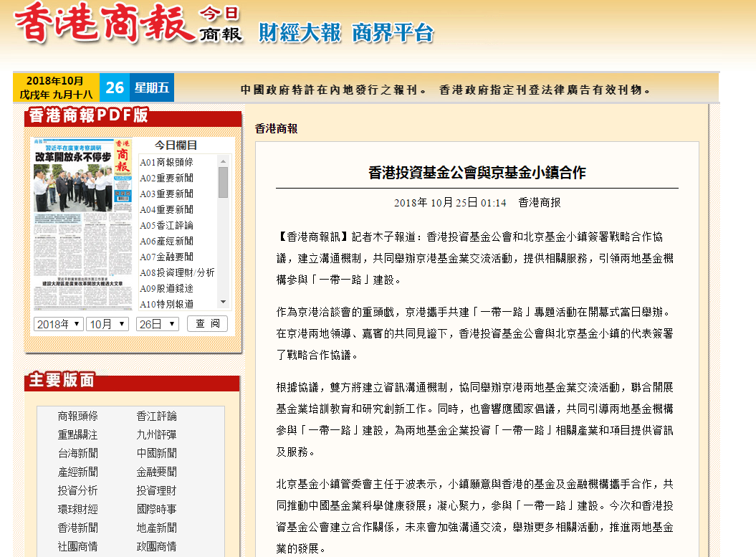Open the 國際時事 section link

pos(156,509)
